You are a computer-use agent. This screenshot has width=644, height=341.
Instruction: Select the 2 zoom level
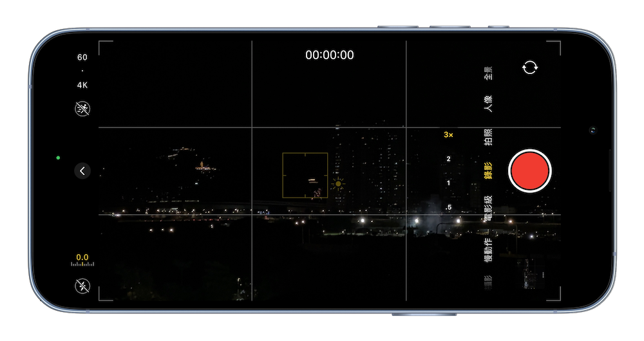[x=448, y=159]
